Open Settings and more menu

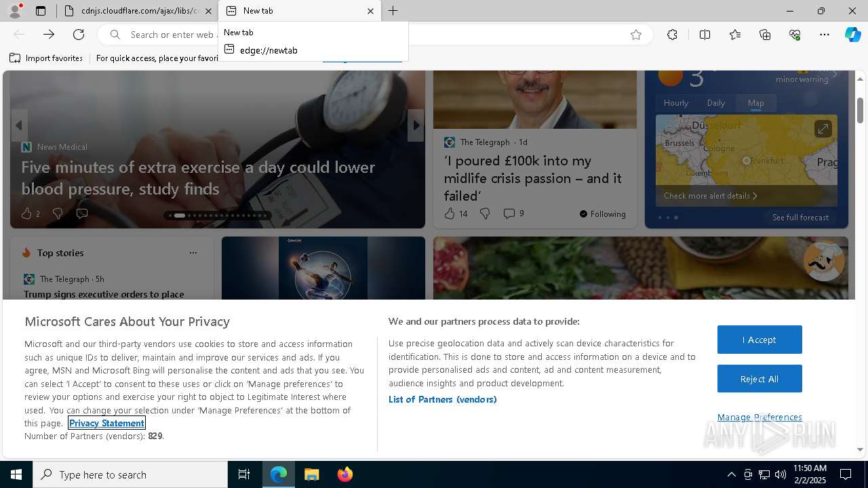tap(825, 35)
